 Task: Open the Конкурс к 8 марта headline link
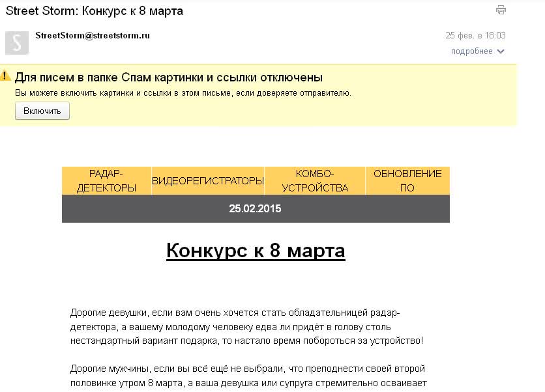pyautogui.click(x=256, y=251)
